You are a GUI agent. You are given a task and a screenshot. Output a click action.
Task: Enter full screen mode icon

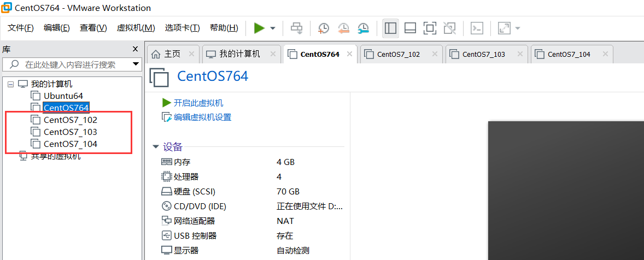(430, 28)
